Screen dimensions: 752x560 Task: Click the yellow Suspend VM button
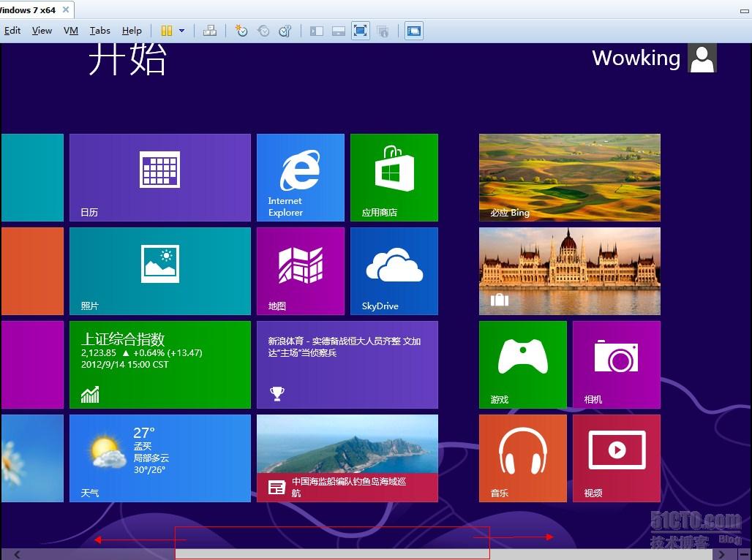pyautogui.click(x=166, y=31)
